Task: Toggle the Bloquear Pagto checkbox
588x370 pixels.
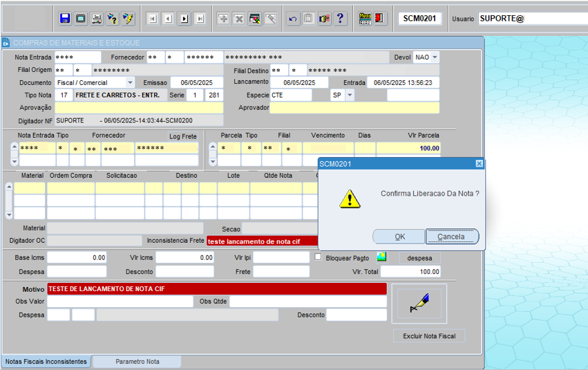Action: 319,257
